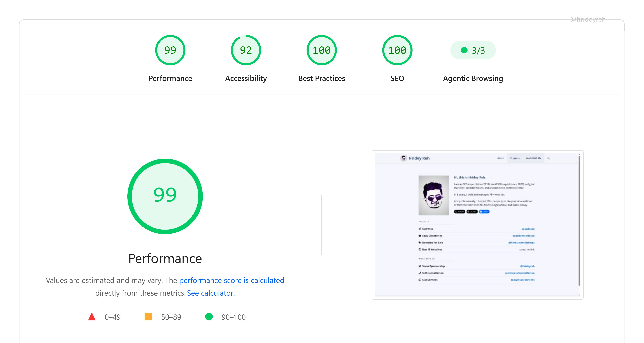Open the 'See calculator.' link
644x343 pixels.
pyautogui.click(x=211, y=293)
